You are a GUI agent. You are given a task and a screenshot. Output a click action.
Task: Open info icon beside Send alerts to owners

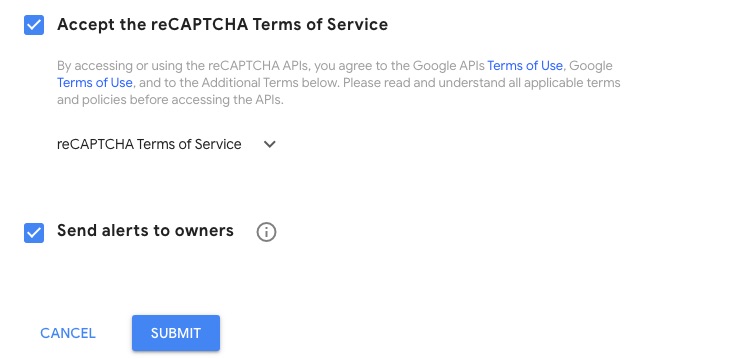tap(266, 232)
